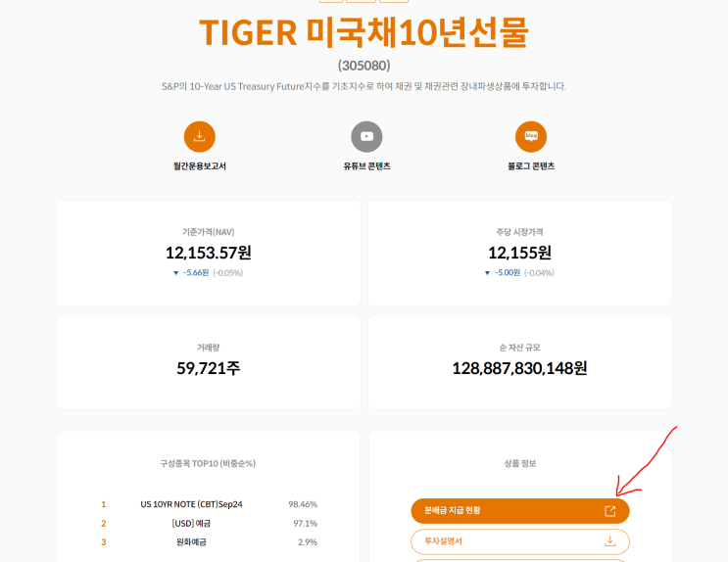
Task: Select the TIGER 미국채10년선물 title
Action: (x=364, y=33)
